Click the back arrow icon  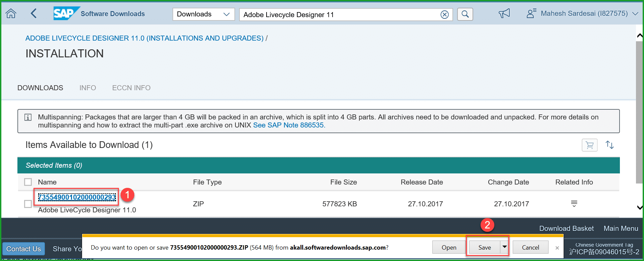point(33,14)
